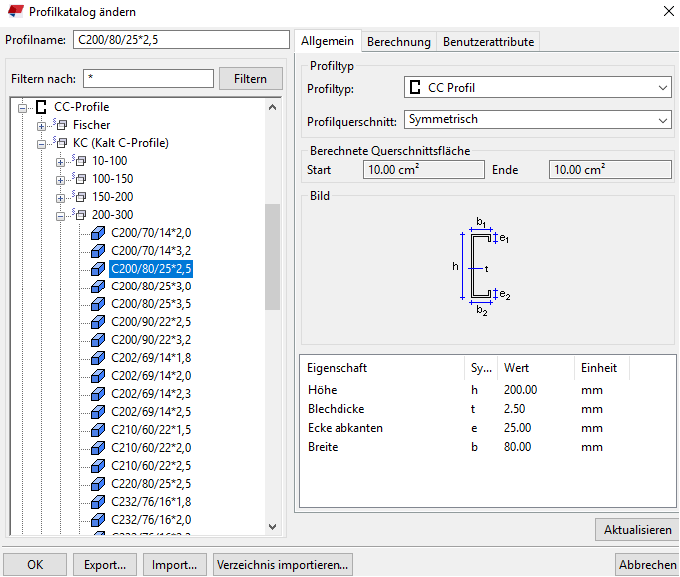Switch to the Allgemein tab
The width and height of the screenshot is (680, 577).
tap(327, 41)
